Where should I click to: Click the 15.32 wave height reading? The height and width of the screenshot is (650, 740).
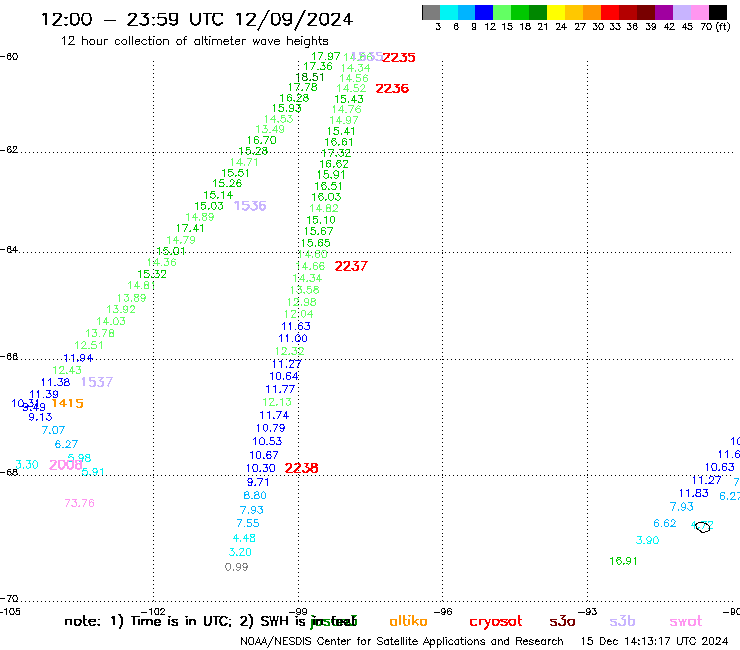[152, 274]
